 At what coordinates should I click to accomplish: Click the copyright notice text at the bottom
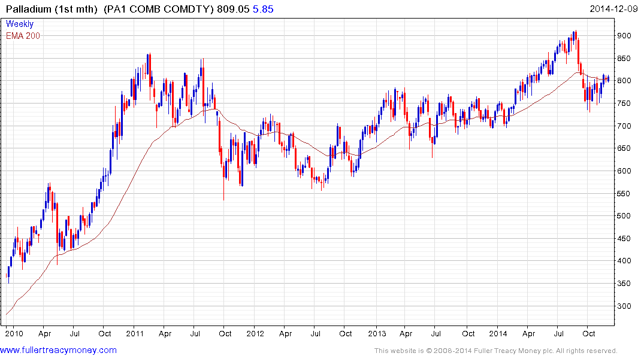496,351
